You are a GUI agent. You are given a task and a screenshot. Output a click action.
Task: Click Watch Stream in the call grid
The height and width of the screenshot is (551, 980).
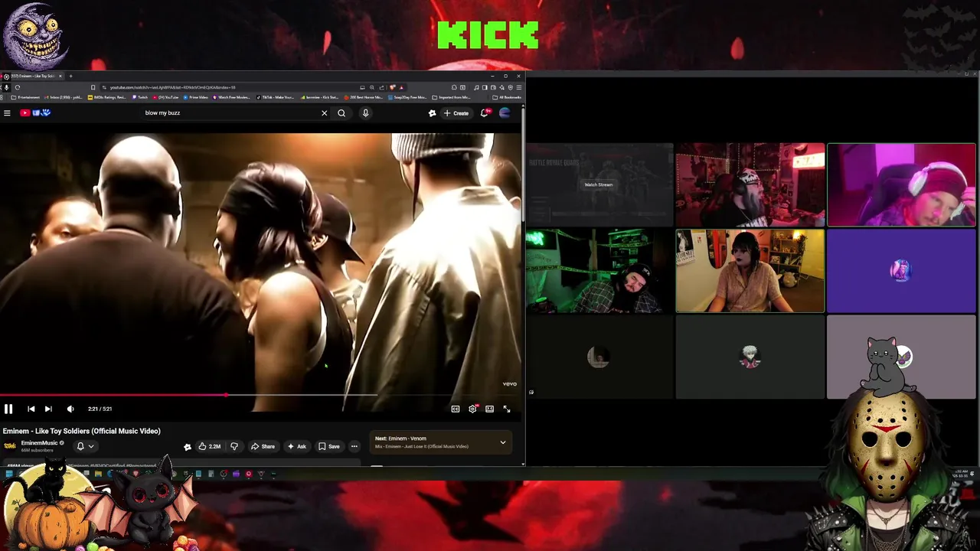click(599, 184)
